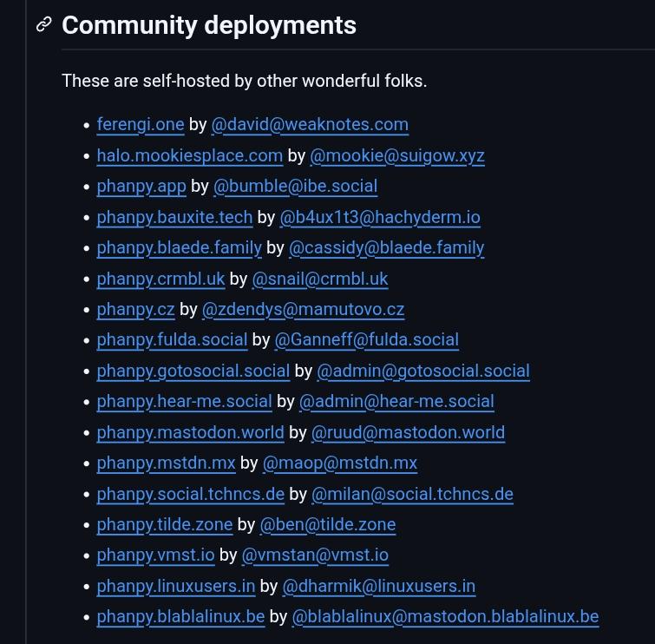
Task: Open @david@weaknotes.com profile link
Action: click(310, 124)
